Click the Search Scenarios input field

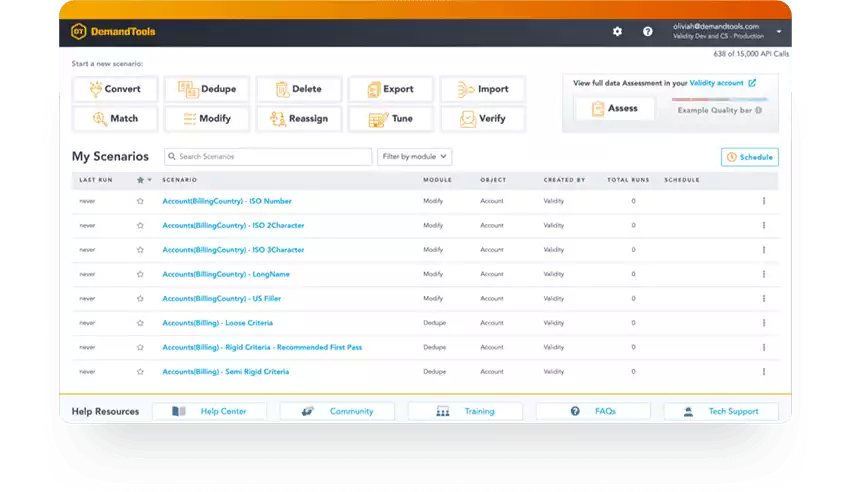tap(268, 157)
